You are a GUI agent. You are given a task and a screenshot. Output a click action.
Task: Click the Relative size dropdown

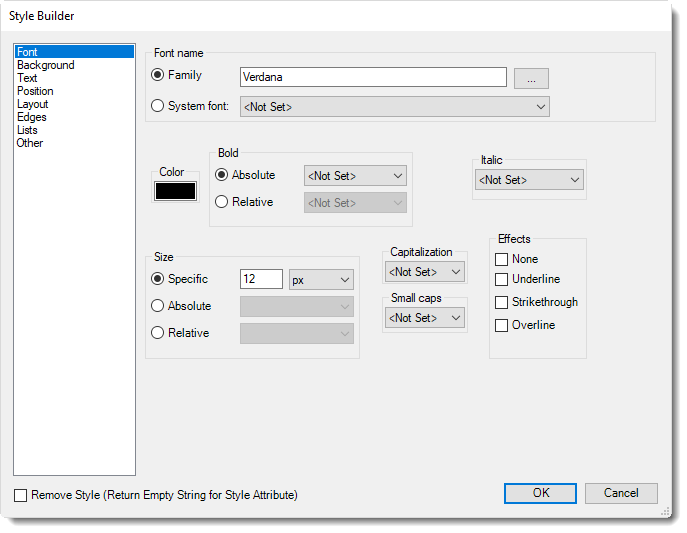[297, 334]
